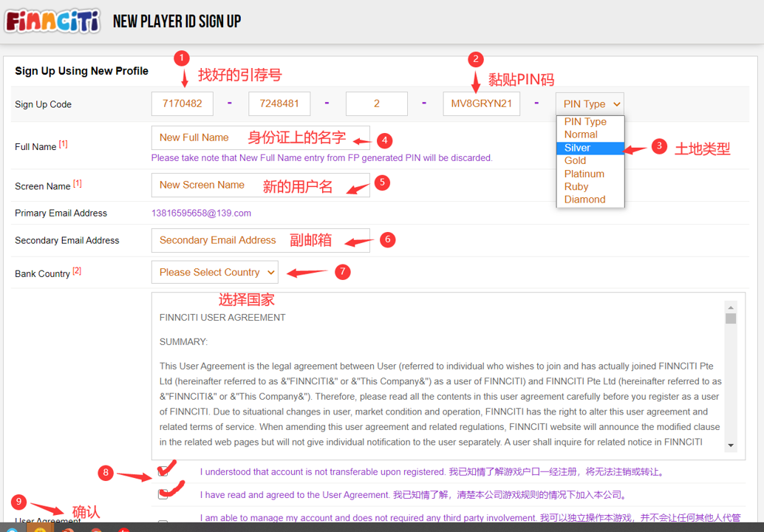764x532 pixels.
Task: Focus the Secondary Email Address field
Action: pos(261,241)
